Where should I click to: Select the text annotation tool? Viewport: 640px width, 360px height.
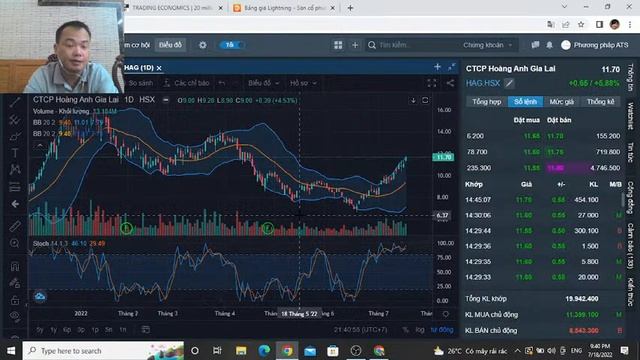[15, 153]
